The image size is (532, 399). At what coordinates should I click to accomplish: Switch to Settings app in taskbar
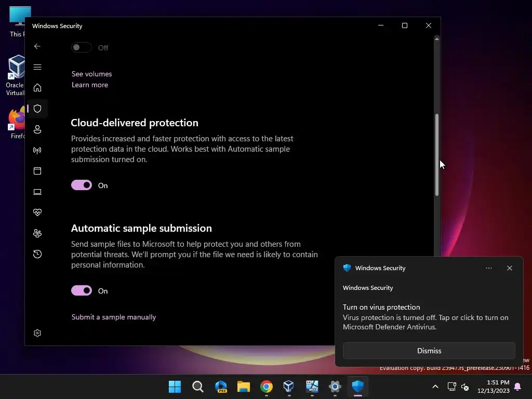(335, 387)
